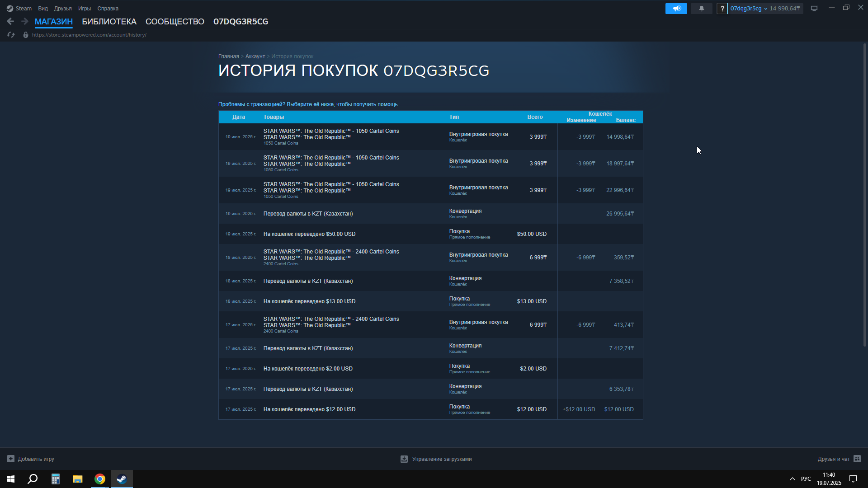Screen dimensions: 868x488
Task: Select $2.00 USD wallet top-up row
Action: [x=430, y=369]
